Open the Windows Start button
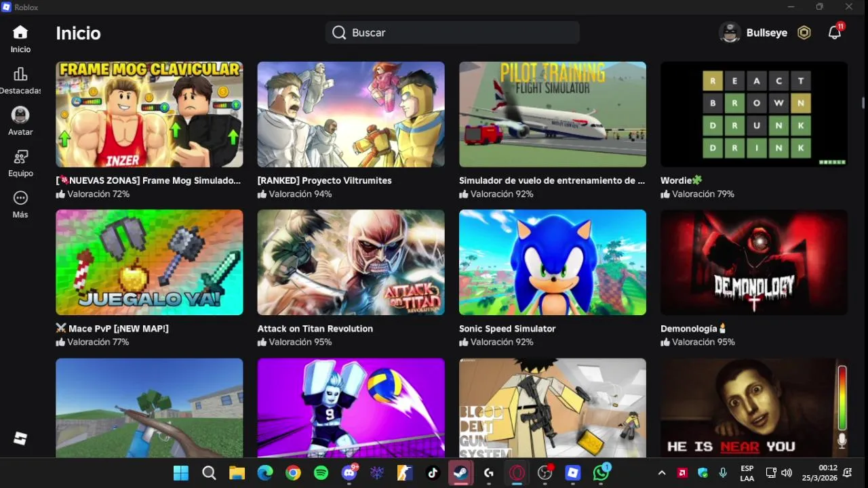The image size is (868, 488). pos(181,473)
